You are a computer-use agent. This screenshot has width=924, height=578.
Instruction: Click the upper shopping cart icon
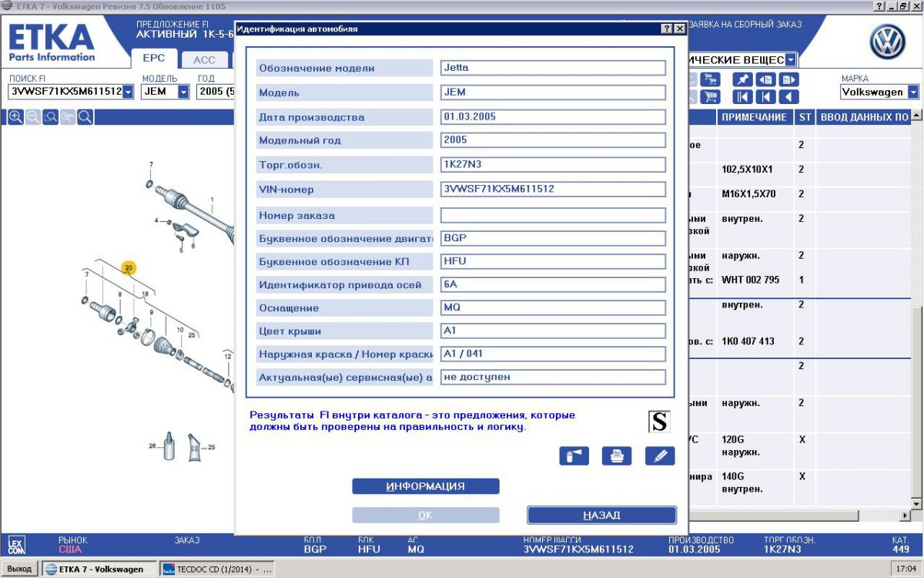pos(710,79)
